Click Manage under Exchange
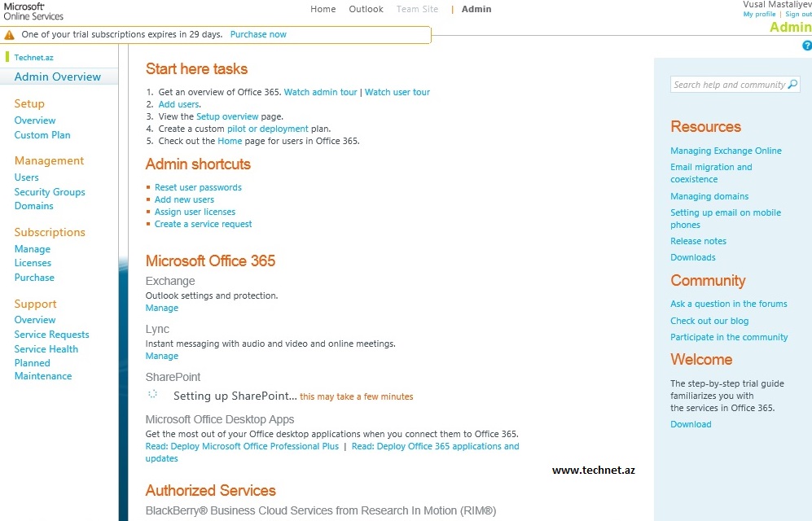812x521 pixels. tap(161, 308)
